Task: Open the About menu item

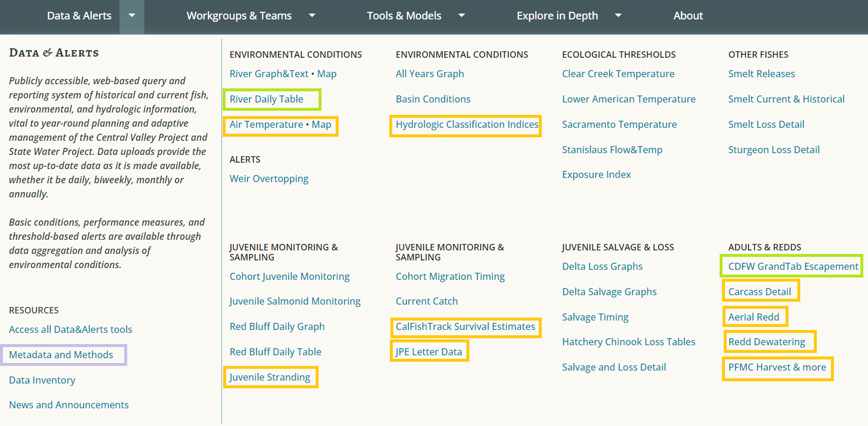Action: tap(688, 16)
